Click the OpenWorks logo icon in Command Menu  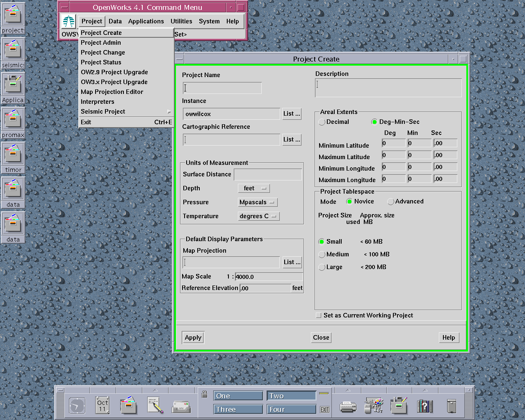(68, 21)
